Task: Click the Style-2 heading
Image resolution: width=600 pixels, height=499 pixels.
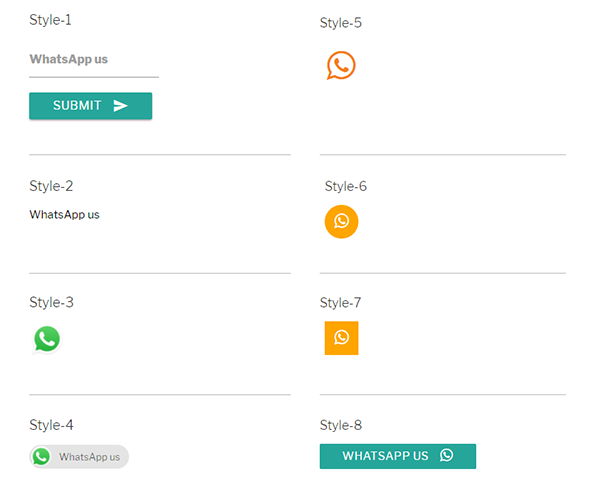Action: 51,186
